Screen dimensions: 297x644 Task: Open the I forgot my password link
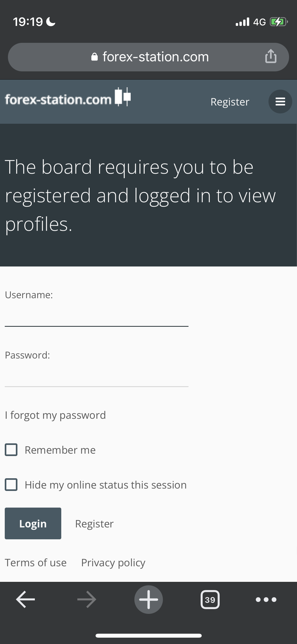coord(55,415)
